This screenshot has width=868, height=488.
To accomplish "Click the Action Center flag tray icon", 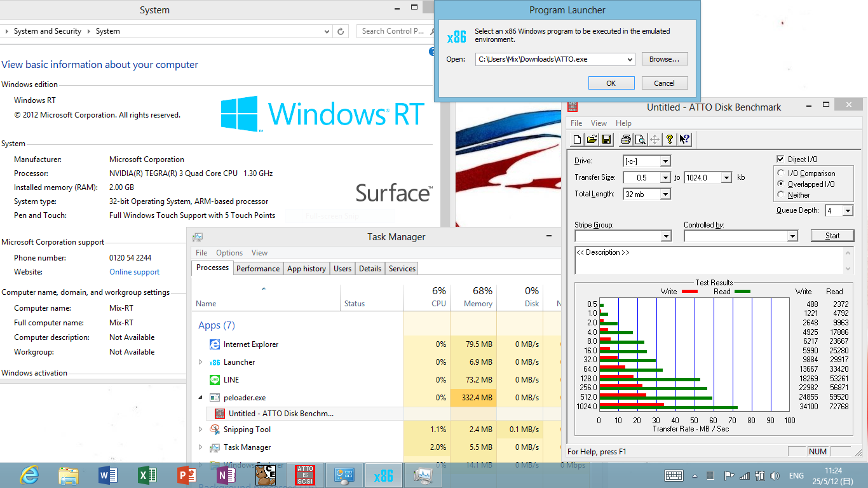I will coord(729,475).
